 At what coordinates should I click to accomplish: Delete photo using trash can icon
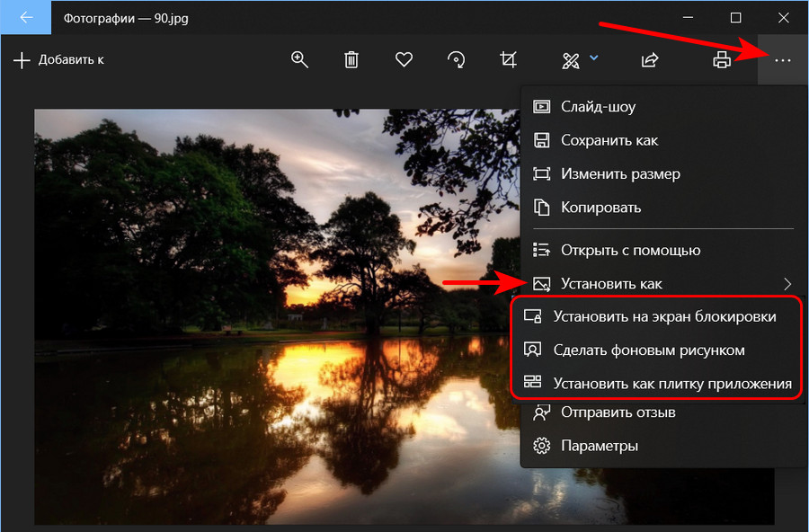(x=351, y=60)
